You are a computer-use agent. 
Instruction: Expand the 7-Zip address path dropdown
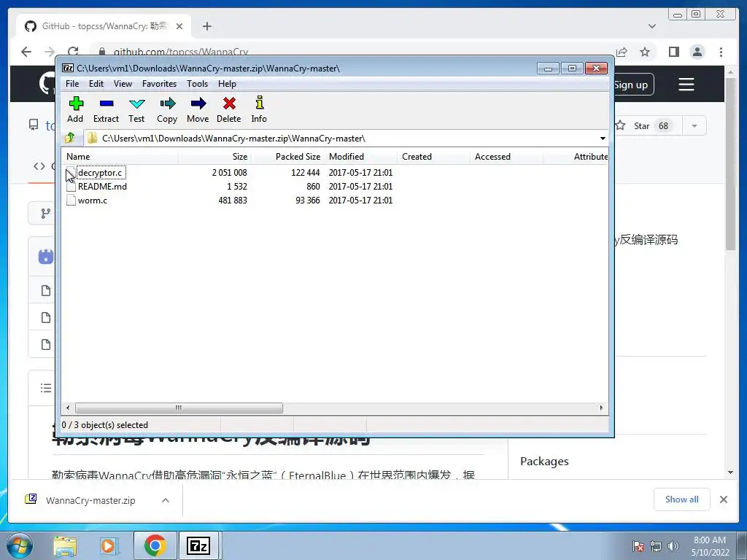pos(603,139)
